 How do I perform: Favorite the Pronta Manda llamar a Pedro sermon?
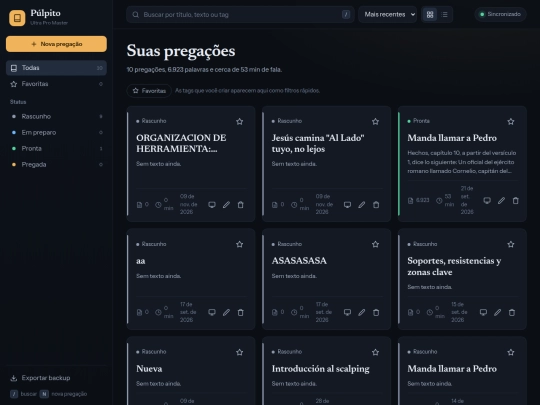click(511, 122)
